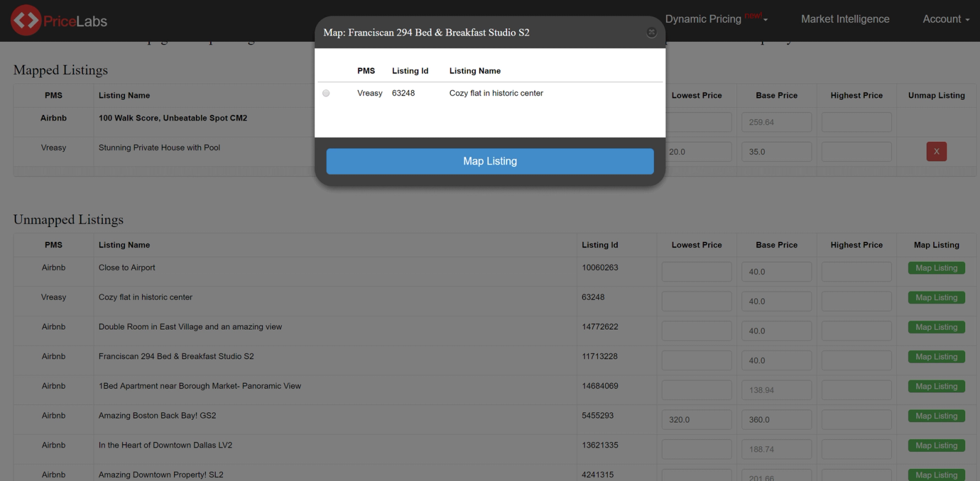Click Base Price field for Close to Airport
Viewport: 980px width, 481px height.
[777, 272]
